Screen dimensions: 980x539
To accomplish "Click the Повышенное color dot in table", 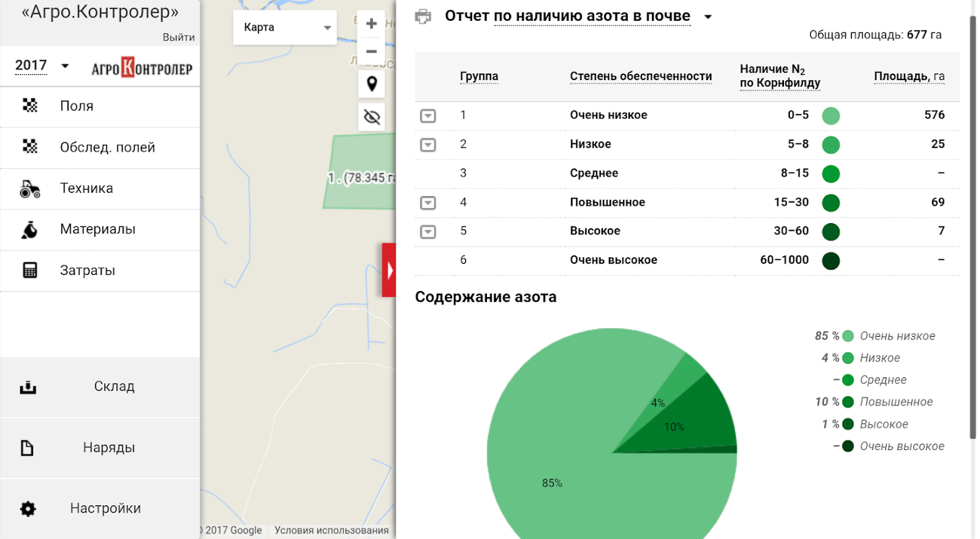I will pos(831,203).
